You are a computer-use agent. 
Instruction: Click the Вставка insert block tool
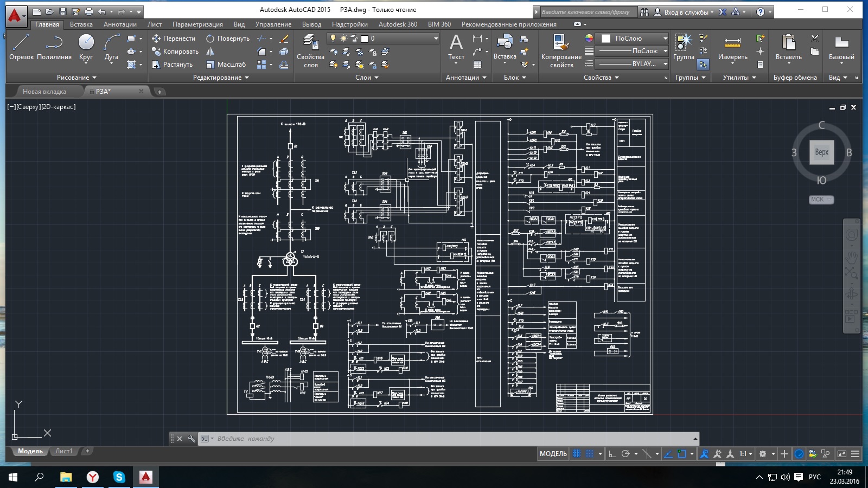point(505,48)
